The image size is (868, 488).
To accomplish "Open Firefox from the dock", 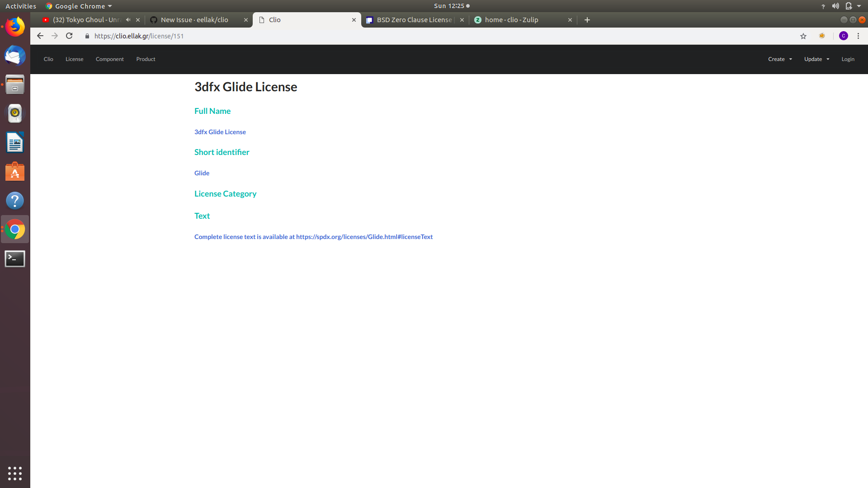I will tap(15, 27).
